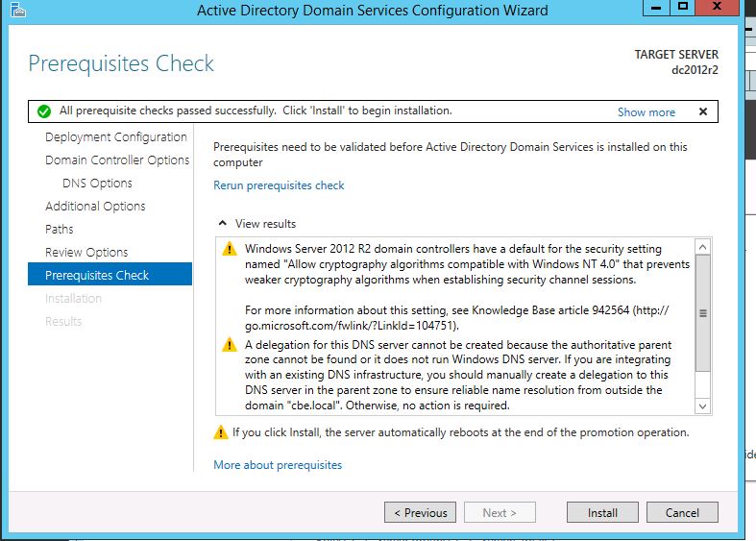Click the DNS delegation warning text

(458, 375)
